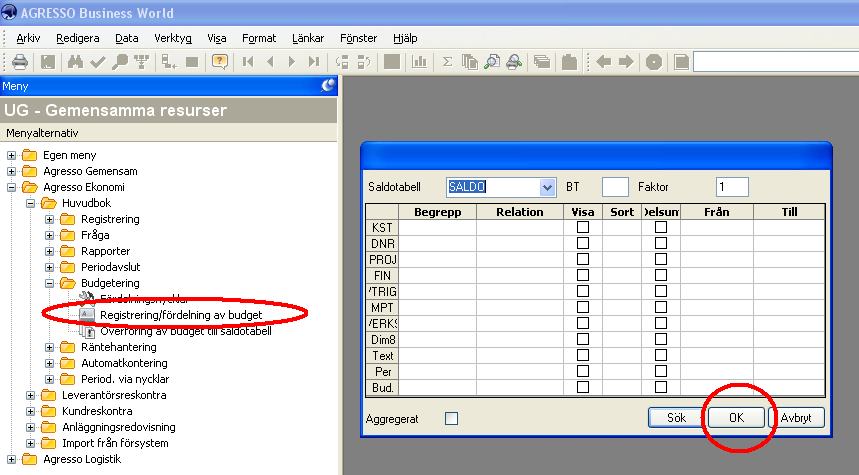Click the forward right arrow icon

point(626,62)
